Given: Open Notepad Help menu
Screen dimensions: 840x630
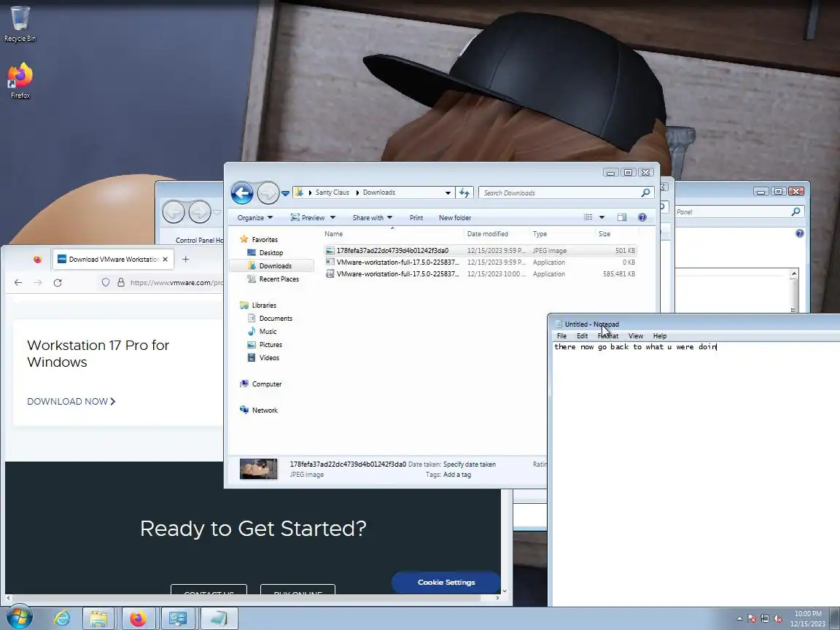Looking at the screenshot, I should pos(659,336).
